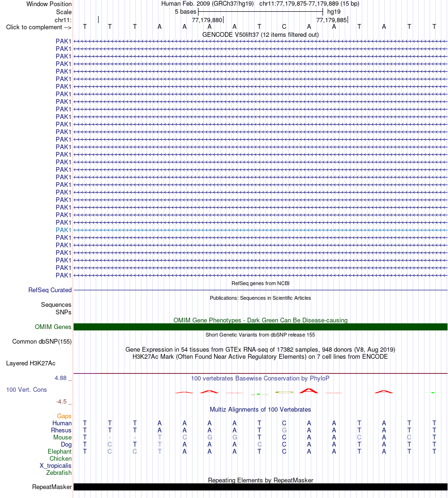
Task: Click the hg19 label beside the scale bar
Action: (334, 12)
